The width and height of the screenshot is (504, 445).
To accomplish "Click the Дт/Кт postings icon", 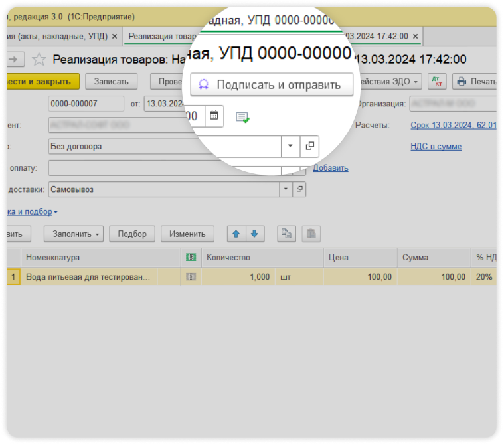I will pos(437,82).
